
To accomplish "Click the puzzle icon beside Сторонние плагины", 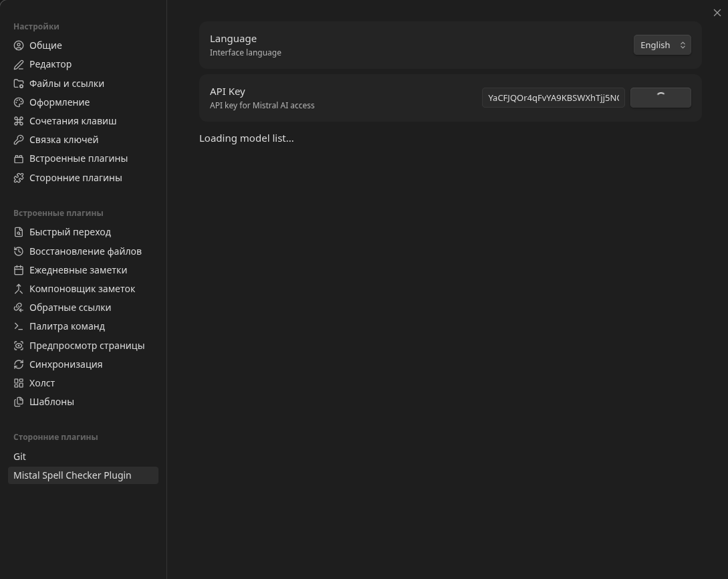I will point(19,178).
